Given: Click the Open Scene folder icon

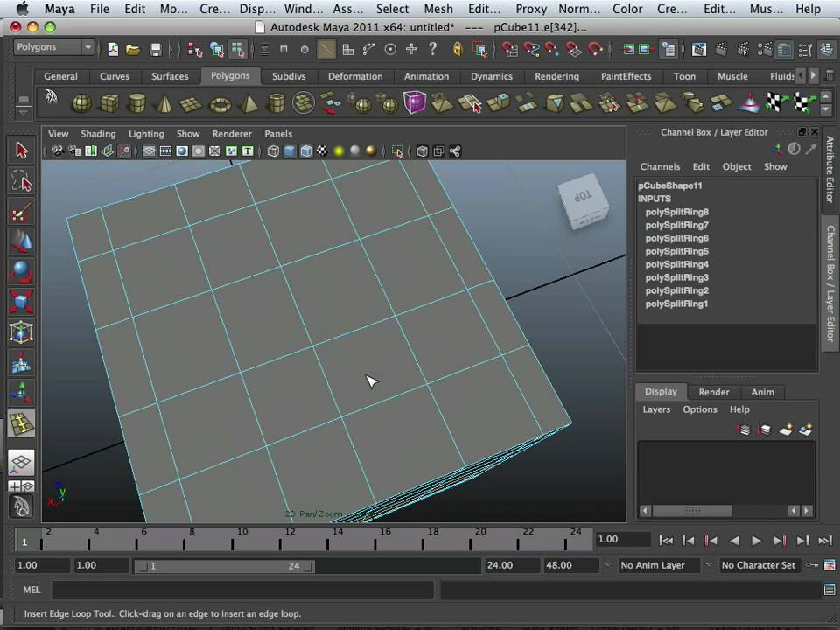Looking at the screenshot, I should 133,50.
